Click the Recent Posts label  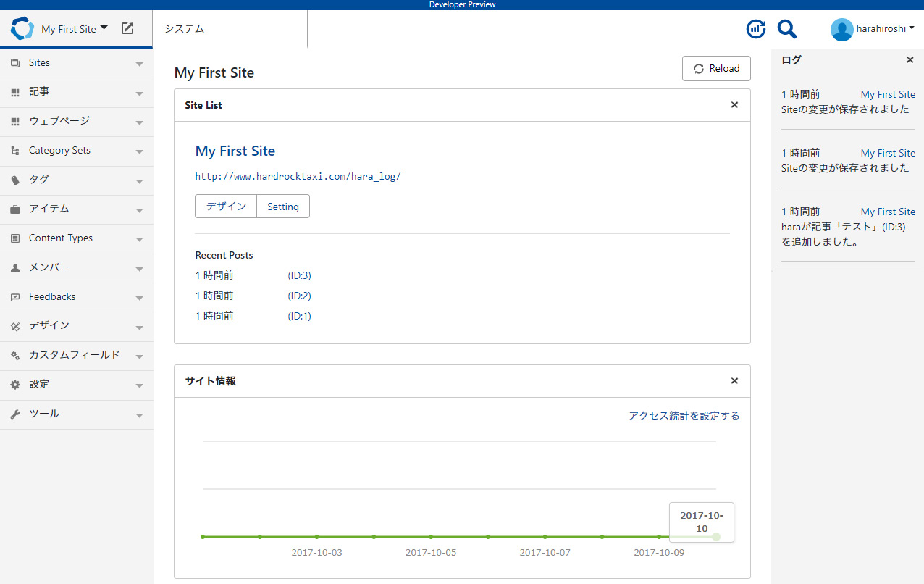point(224,255)
